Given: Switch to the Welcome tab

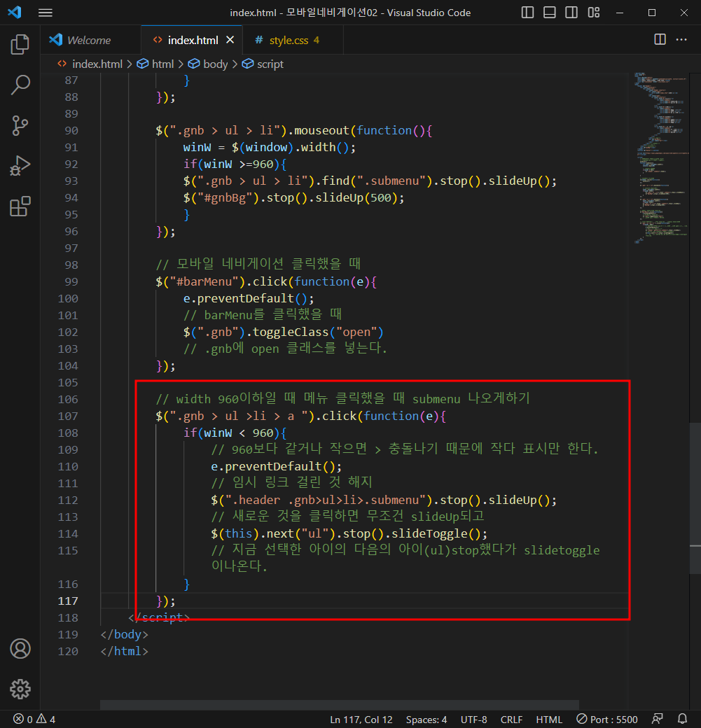Looking at the screenshot, I should (90, 40).
